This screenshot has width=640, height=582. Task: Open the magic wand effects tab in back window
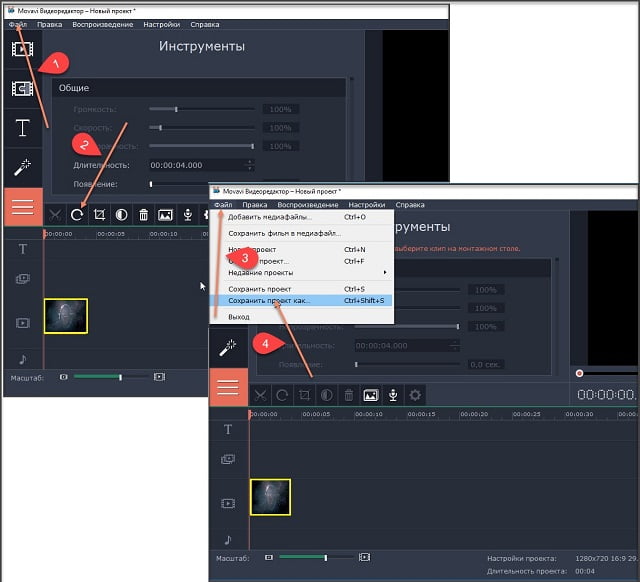(x=22, y=167)
